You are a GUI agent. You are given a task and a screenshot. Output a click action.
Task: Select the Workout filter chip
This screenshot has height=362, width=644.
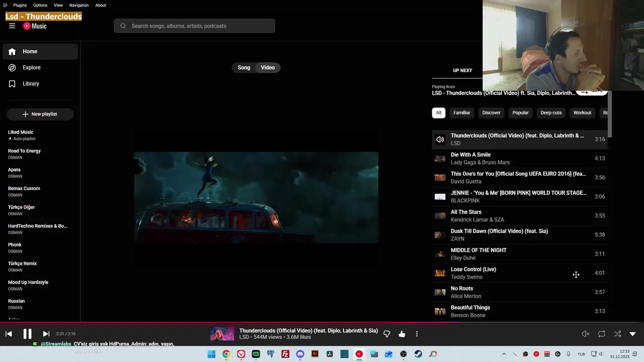pos(582,113)
